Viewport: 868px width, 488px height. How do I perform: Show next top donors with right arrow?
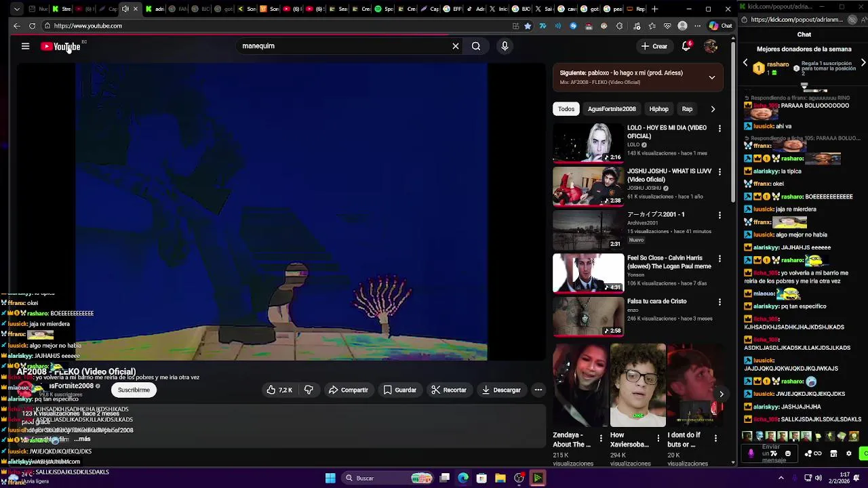863,63
